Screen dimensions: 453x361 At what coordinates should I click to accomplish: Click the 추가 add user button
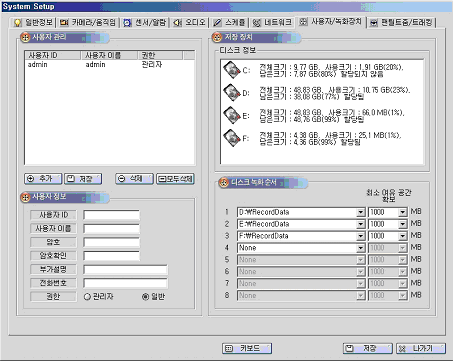[x=43, y=179]
